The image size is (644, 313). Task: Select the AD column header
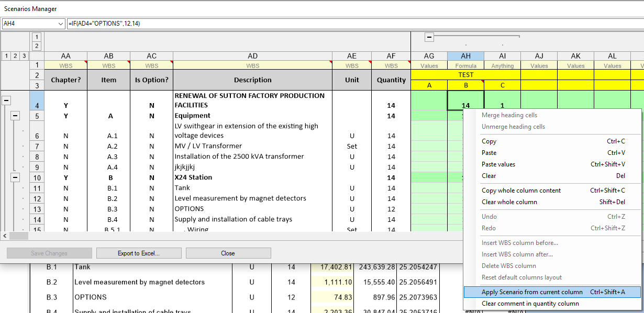click(252, 56)
